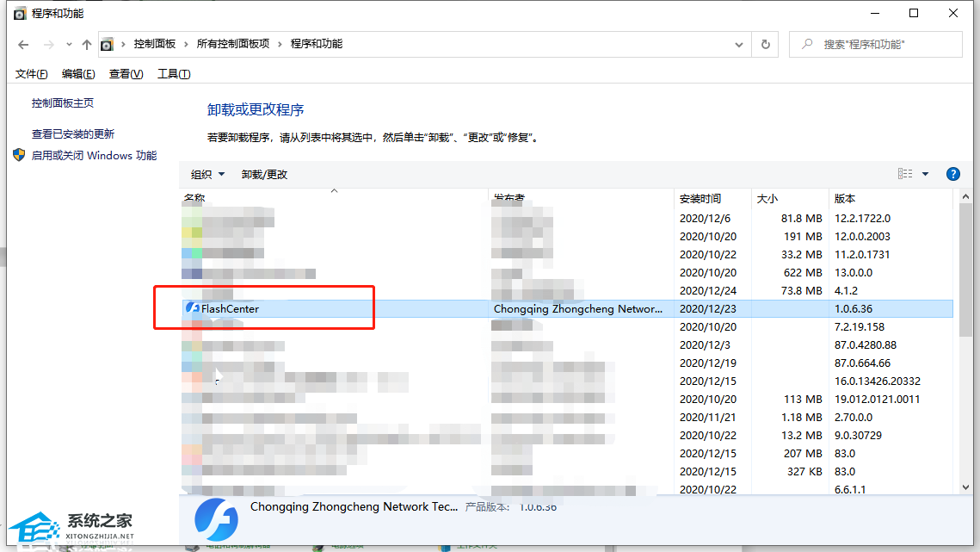Select the row with version 12.0.0.2003

[x=567, y=237]
